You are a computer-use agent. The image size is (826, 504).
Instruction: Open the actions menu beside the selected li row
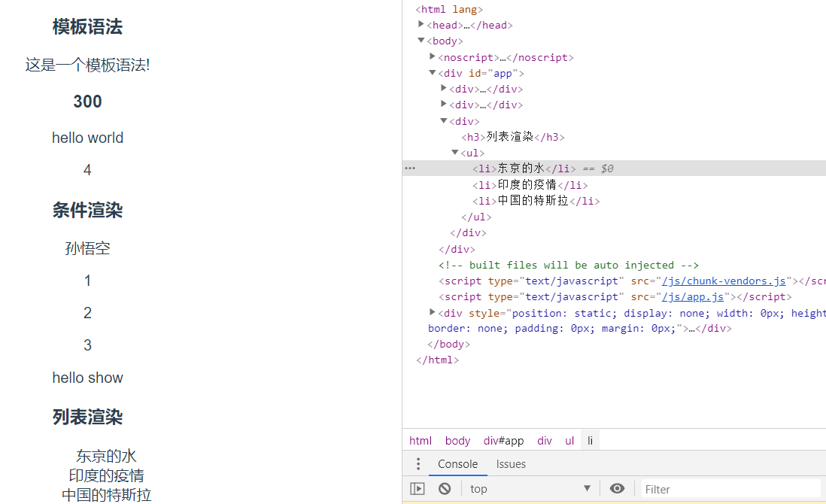coord(410,169)
